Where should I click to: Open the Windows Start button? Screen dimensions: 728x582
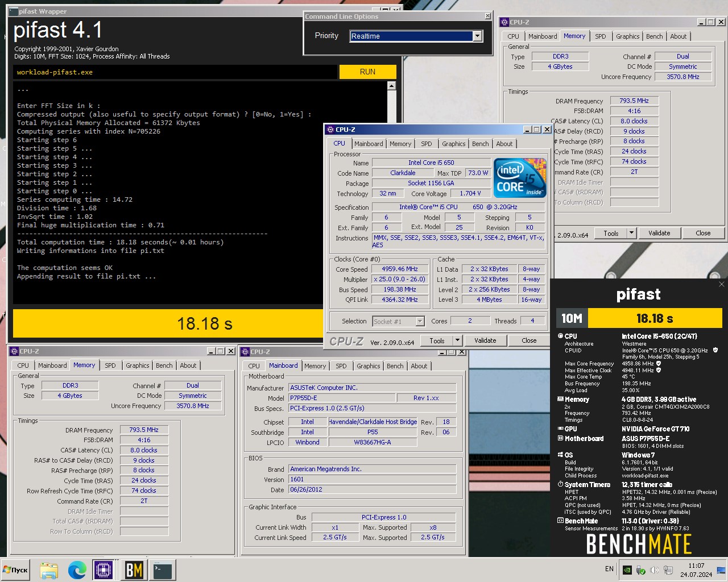tap(15, 570)
